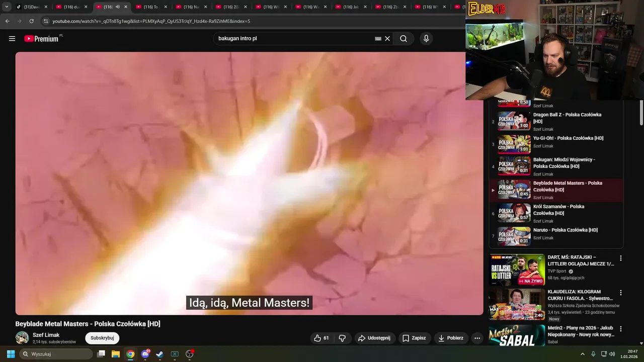Mute the playing tab via speaker icon
The image size is (644, 362).
pyautogui.click(x=118, y=7)
